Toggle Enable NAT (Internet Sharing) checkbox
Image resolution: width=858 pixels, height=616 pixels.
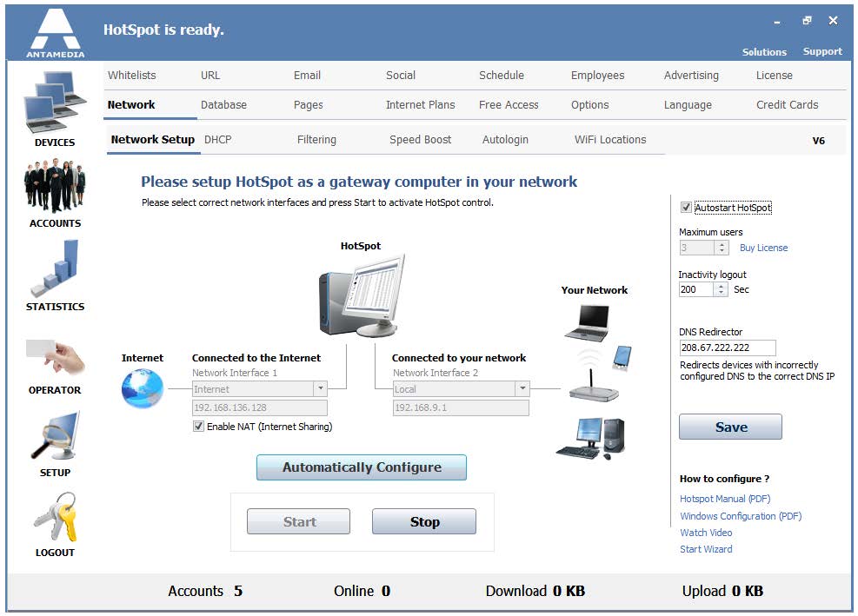tap(198, 427)
